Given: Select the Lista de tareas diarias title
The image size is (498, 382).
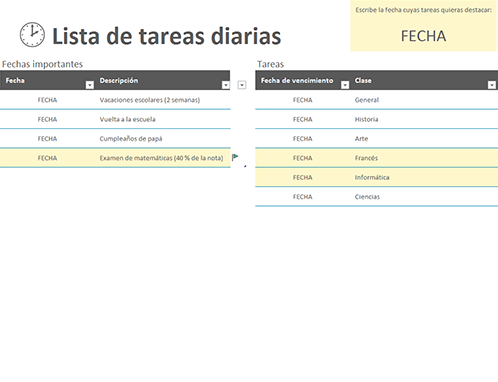Looking at the screenshot, I should (166, 36).
